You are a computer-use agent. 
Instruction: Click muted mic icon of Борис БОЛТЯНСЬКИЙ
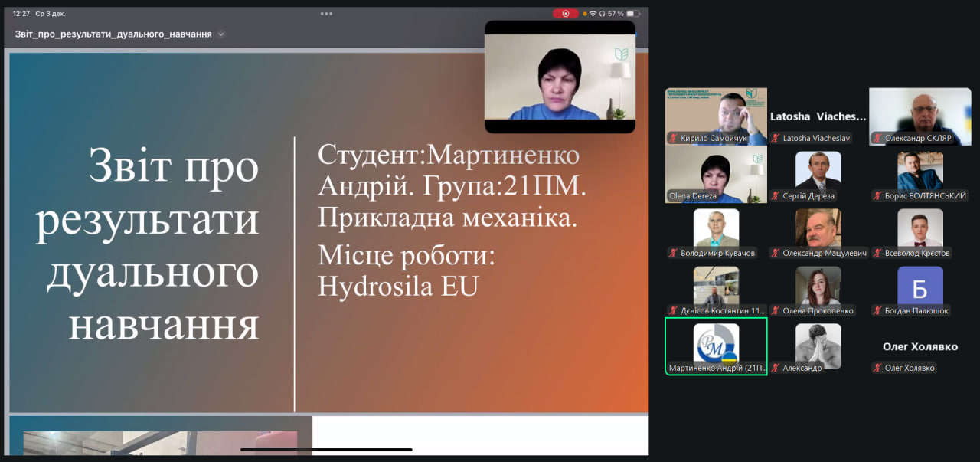pos(878,196)
